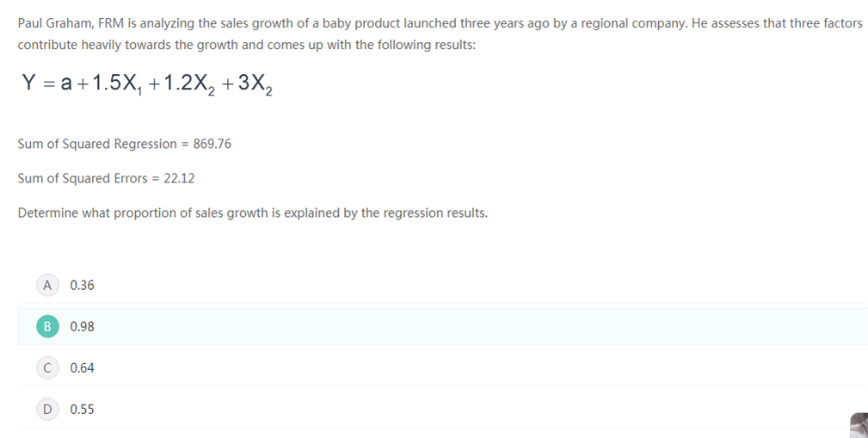The height and width of the screenshot is (438, 868).
Task: Click the Sum of Squared Errors line
Action: coord(107,178)
